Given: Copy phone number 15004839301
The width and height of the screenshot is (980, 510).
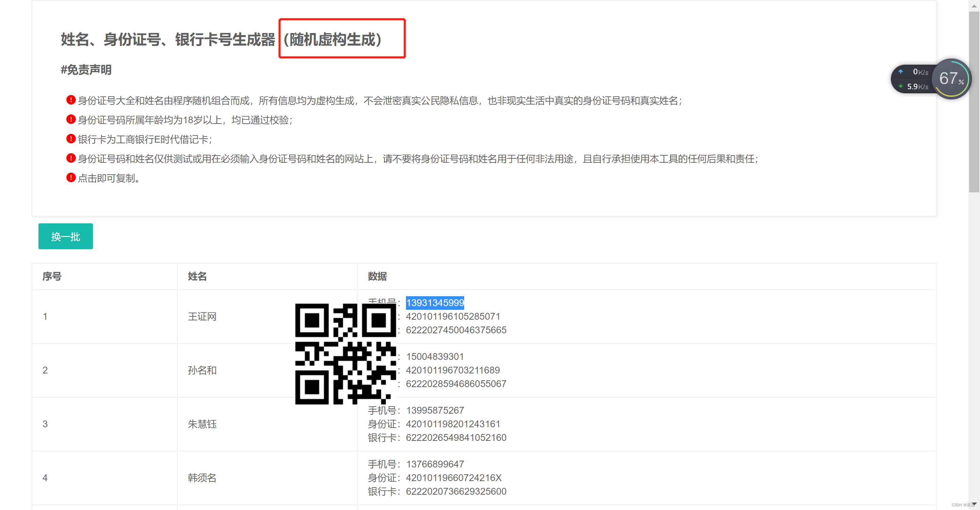Looking at the screenshot, I should [435, 356].
